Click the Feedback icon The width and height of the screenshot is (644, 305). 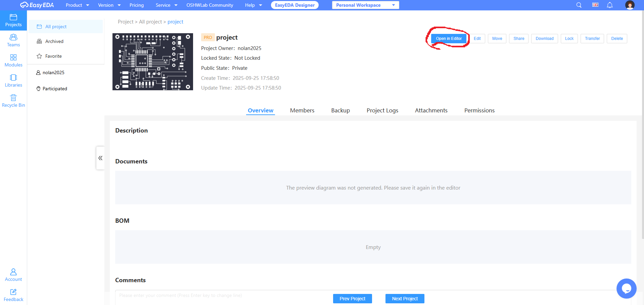(x=13, y=295)
